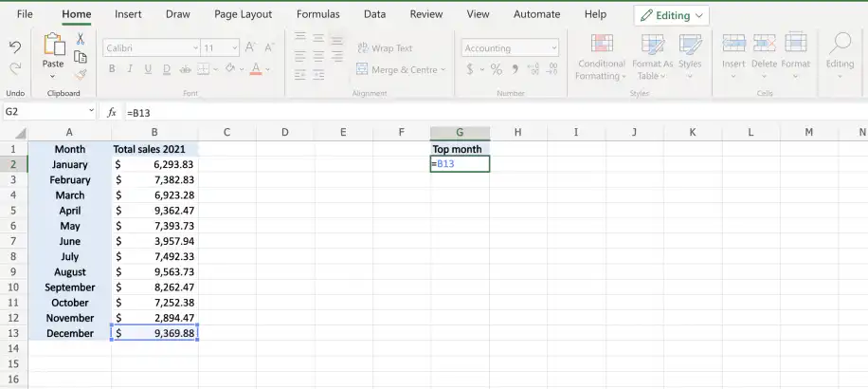868x389 pixels.
Task: Click the Decrease Decimal icon
Action: point(552,69)
